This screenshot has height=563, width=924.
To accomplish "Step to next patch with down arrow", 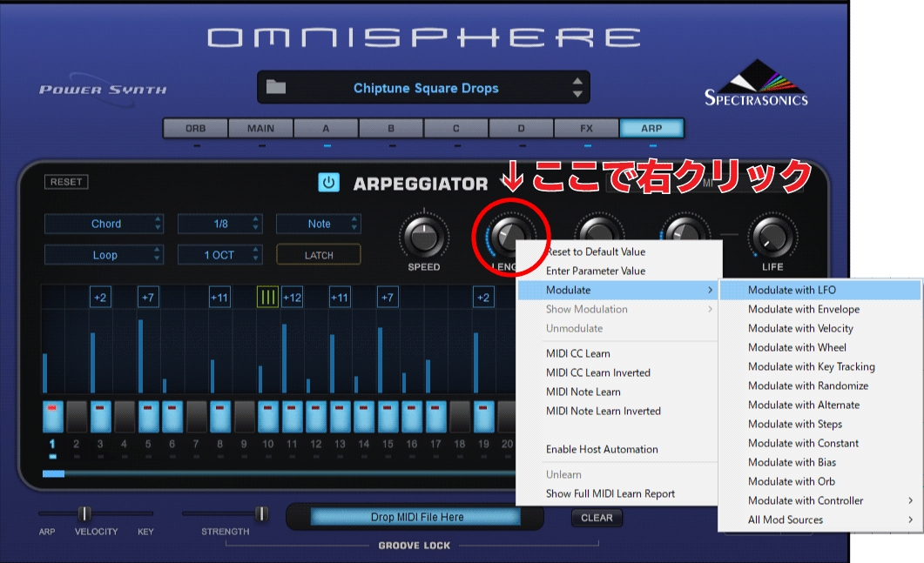I will click(577, 94).
